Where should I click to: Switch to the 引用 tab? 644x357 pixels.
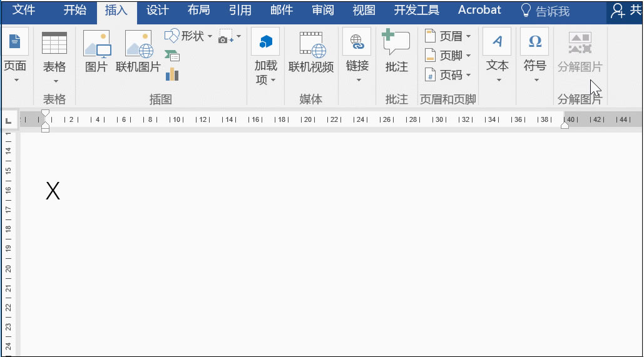point(240,10)
